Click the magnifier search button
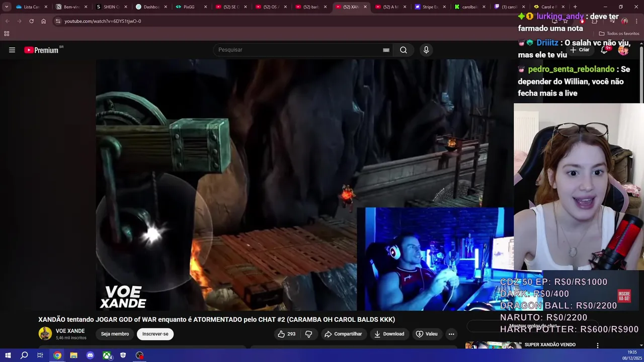This screenshot has height=362, width=644. 404,50
